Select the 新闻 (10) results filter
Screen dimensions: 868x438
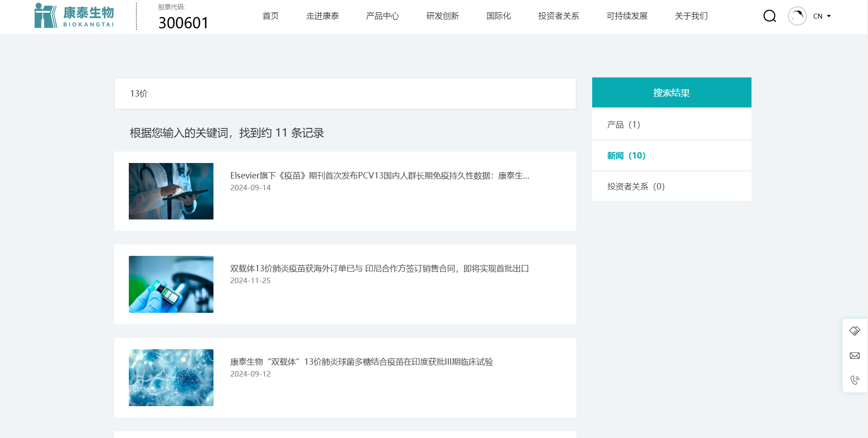(x=625, y=155)
